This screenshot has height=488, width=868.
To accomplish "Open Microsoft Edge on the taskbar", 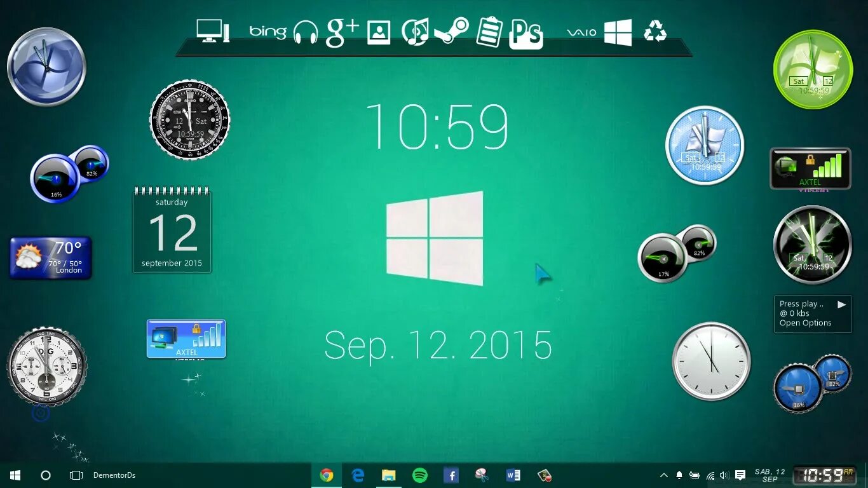I will [x=358, y=475].
